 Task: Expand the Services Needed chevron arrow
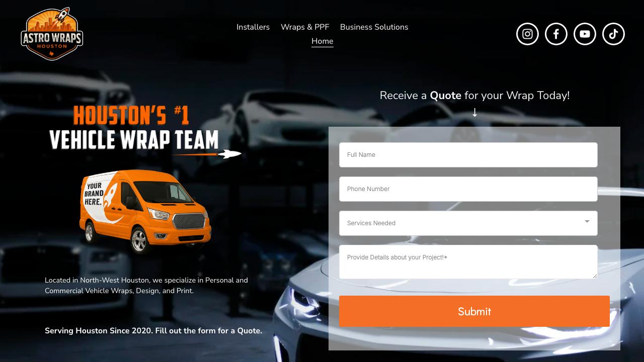(x=587, y=221)
